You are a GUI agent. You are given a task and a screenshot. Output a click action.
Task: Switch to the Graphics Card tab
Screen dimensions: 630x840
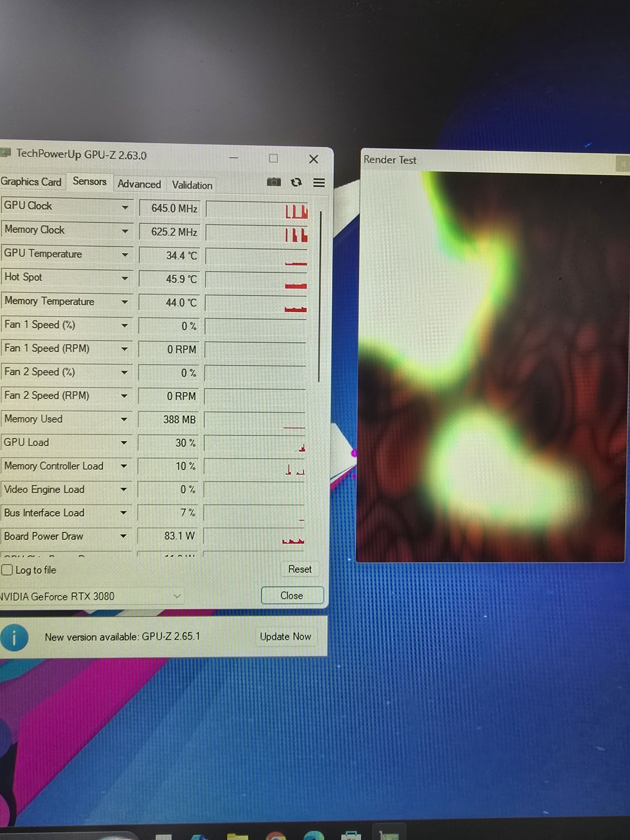click(31, 181)
